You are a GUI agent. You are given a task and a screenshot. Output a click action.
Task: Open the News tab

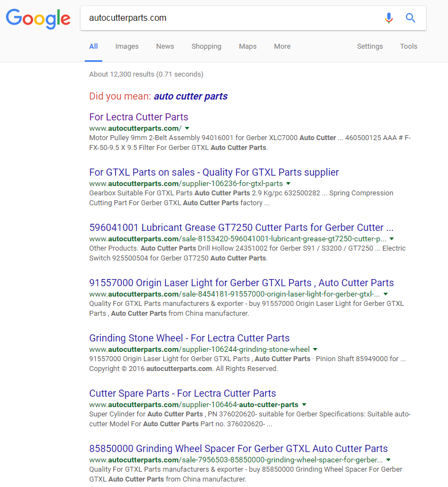point(165,47)
